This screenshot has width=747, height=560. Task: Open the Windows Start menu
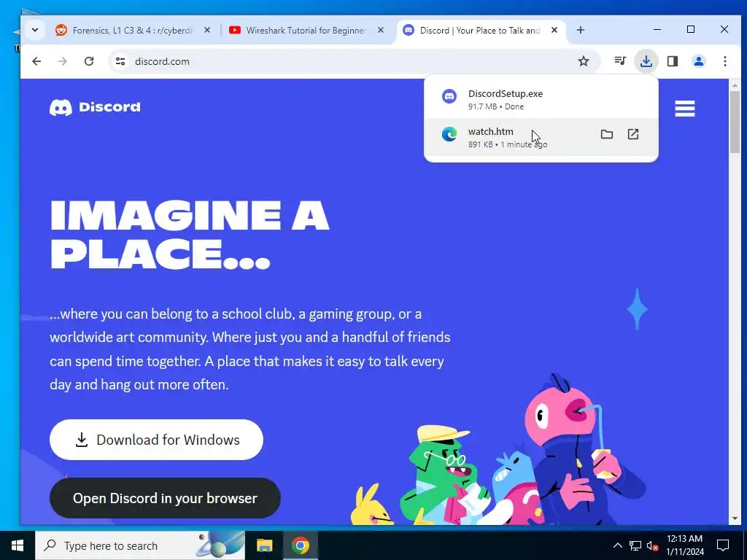click(18, 545)
